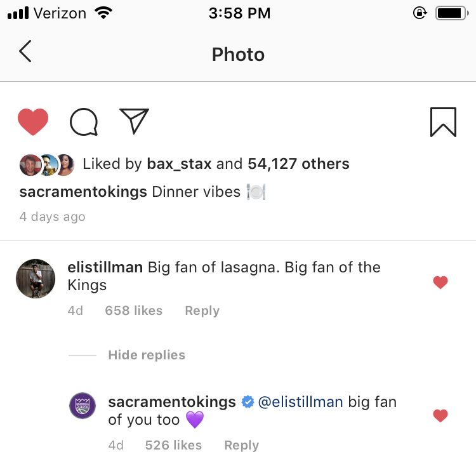This screenshot has height=473, width=476.
Task: Tap the @elistillman mention in reply
Action: coord(301,402)
